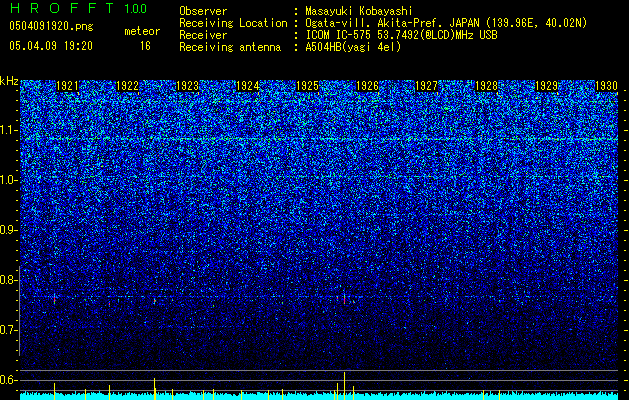Select the Ogata-vill. Akita-Pref. JAPAN location text

point(446,23)
